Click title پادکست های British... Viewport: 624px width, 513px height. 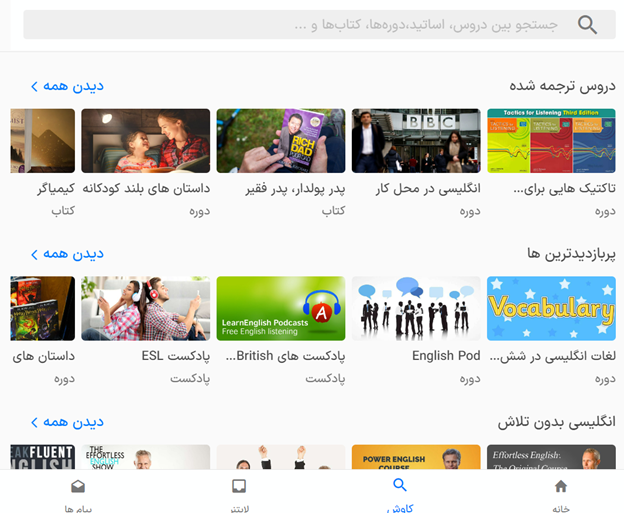coord(285,356)
